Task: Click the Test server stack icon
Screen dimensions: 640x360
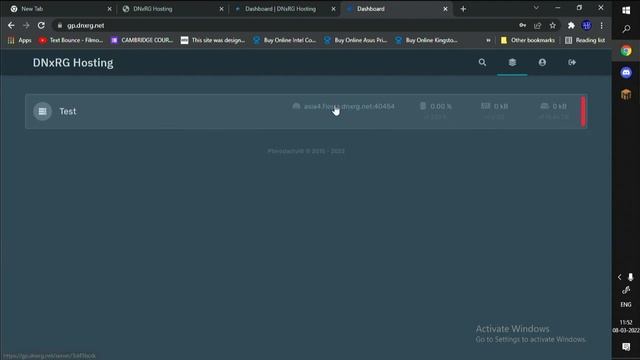Action: [42, 111]
